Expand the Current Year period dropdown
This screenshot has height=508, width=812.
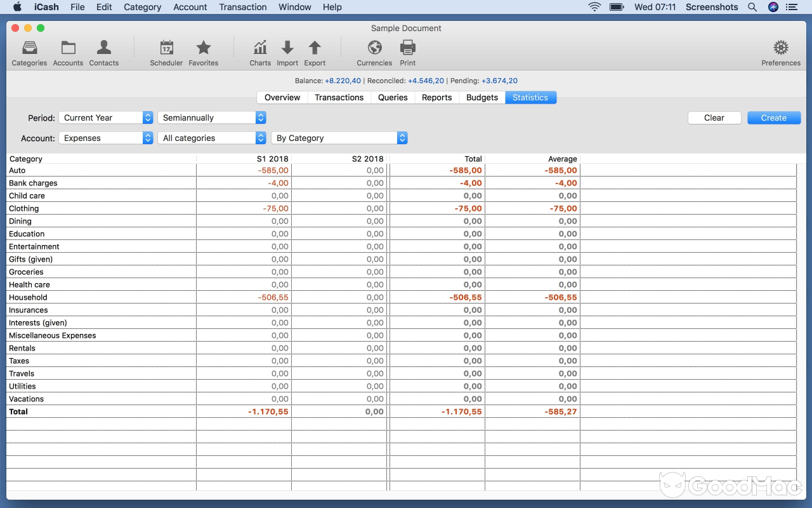(x=106, y=117)
